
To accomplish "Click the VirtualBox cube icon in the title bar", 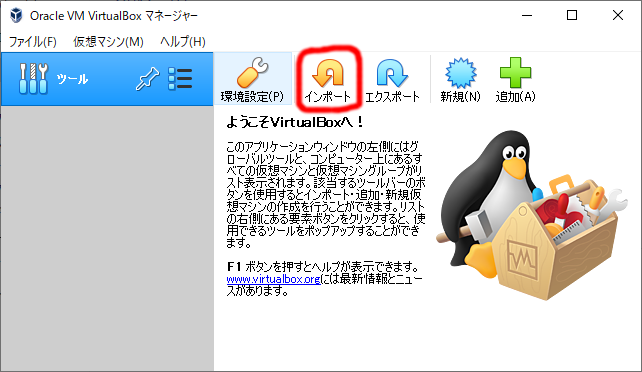I will coord(16,16).
